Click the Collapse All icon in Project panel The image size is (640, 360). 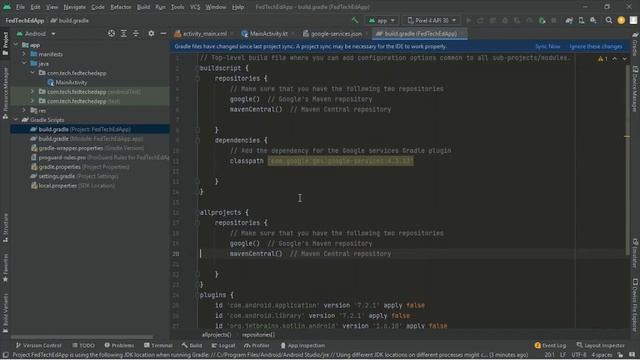(136, 33)
